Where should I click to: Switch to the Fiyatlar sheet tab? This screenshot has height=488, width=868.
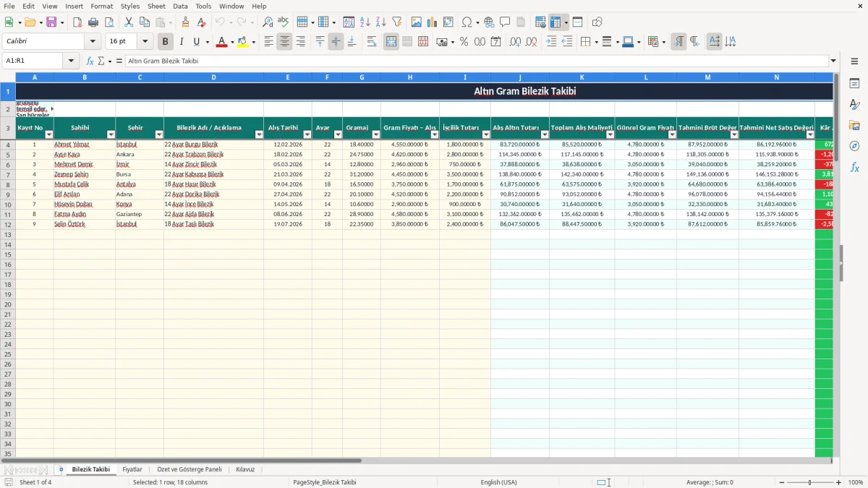(132, 469)
